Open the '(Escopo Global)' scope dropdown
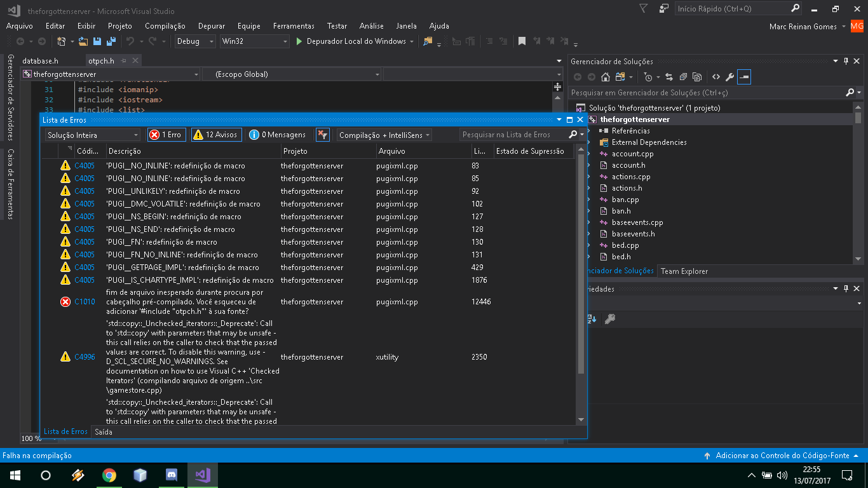 point(292,74)
